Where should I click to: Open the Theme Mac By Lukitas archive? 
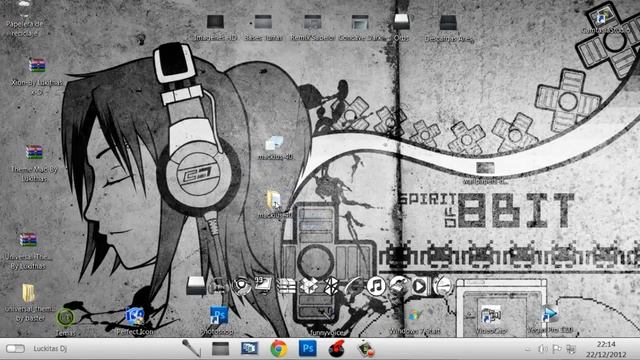pos(34,152)
